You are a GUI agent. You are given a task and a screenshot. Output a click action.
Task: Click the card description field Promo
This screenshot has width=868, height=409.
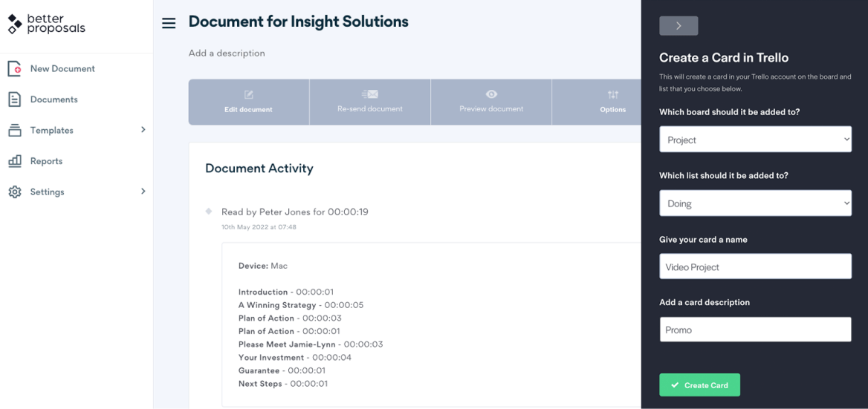pyautogui.click(x=755, y=330)
